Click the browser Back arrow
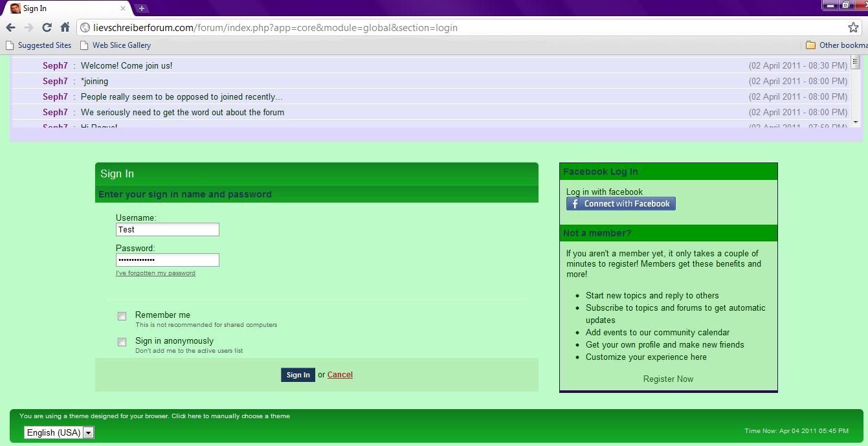The image size is (868, 446). [10, 28]
